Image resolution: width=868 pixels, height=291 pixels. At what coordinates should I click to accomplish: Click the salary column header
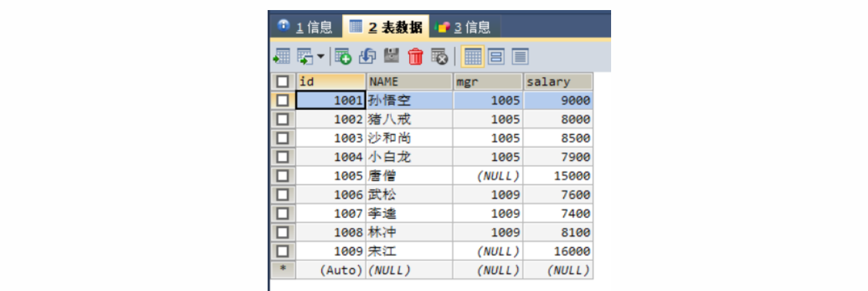pos(558,82)
